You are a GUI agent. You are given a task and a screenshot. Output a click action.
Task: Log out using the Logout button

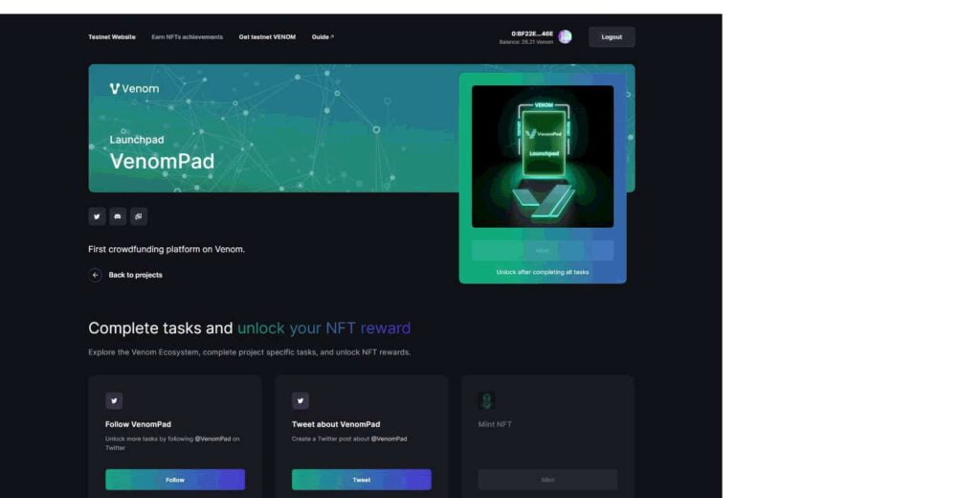click(612, 37)
